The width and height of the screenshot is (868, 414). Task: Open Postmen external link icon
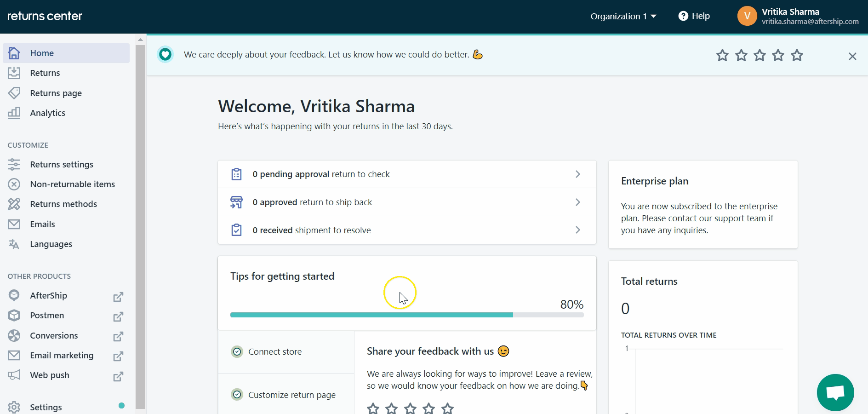coord(118,316)
